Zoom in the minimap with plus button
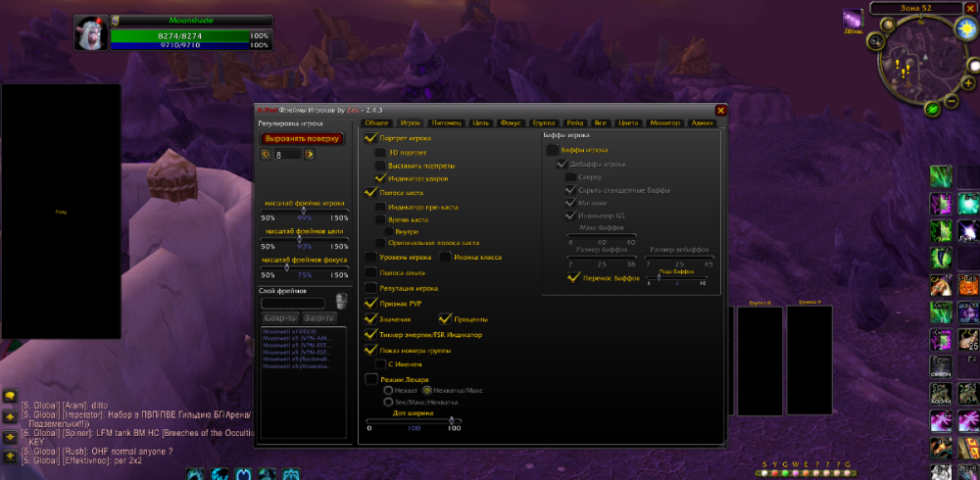Image resolution: width=980 pixels, height=480 pixels. tap(968, 83)
